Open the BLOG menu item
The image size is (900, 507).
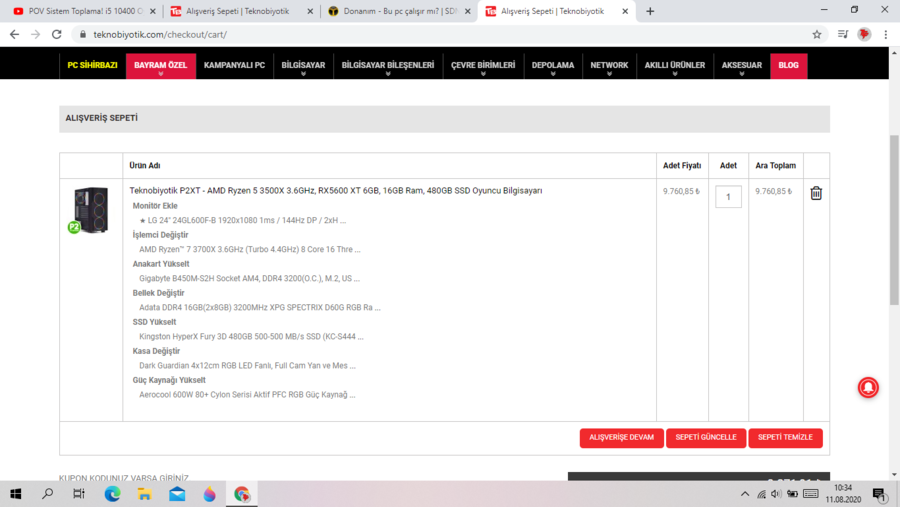click(x=788, y=65)
